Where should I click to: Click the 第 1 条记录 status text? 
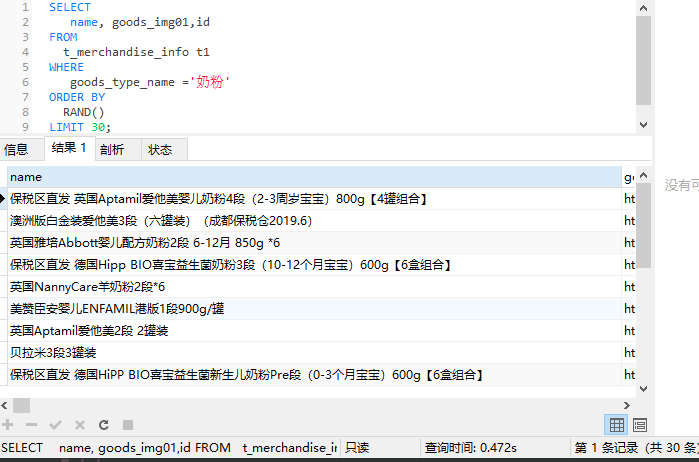[x=636, y=447]
